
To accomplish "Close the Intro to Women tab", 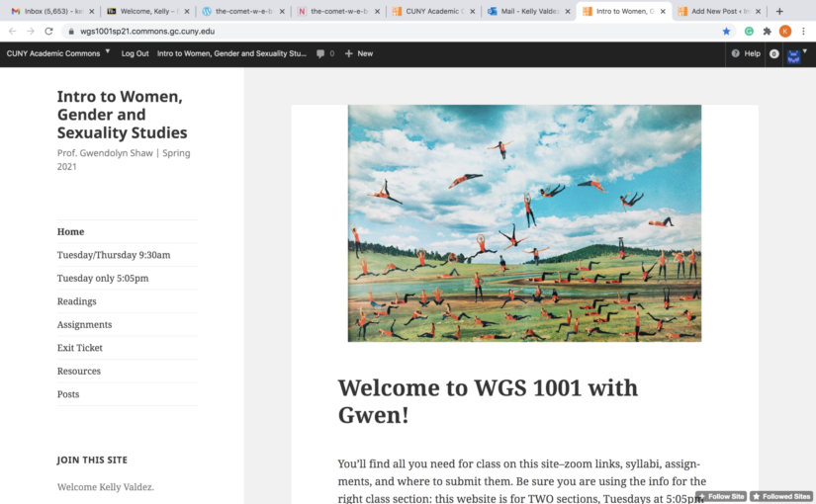I will pos(663,11).
